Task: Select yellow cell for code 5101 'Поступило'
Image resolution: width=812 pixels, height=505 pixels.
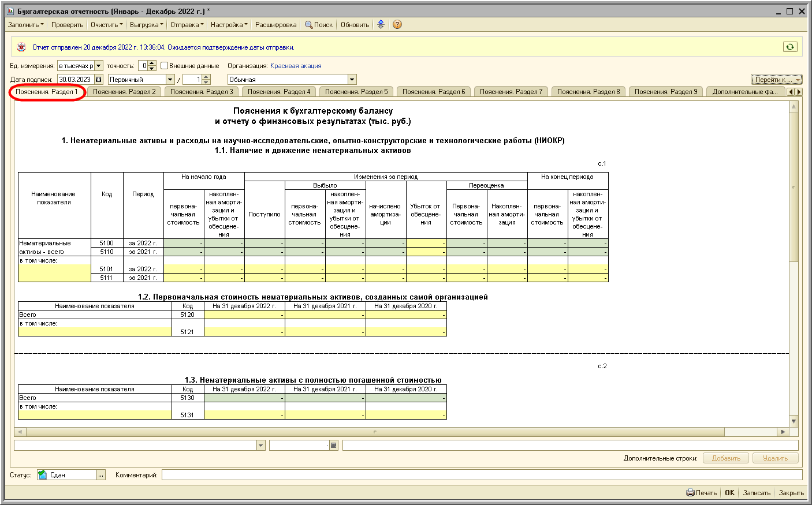Action: [265, 269]
